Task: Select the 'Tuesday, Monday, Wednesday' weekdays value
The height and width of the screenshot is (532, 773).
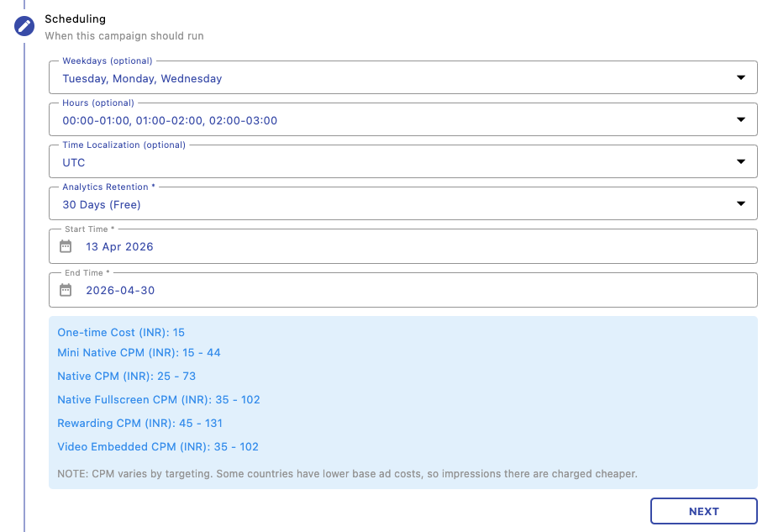Action: tap(142, 79)
